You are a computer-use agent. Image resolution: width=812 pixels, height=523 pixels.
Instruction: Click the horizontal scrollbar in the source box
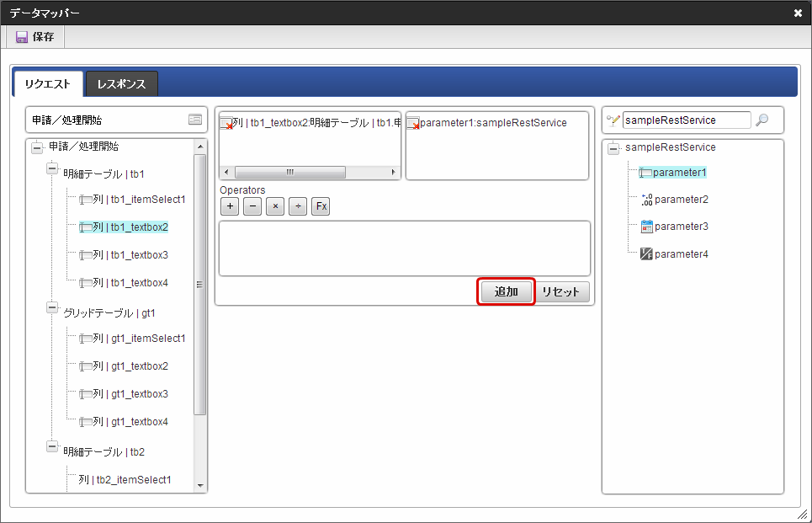(290, 172)
